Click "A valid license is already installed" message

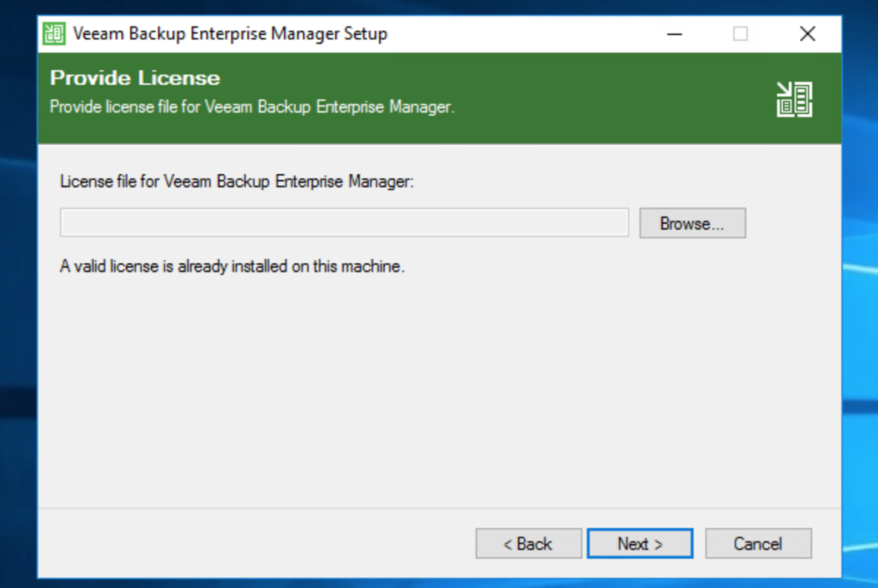point(232,266)
